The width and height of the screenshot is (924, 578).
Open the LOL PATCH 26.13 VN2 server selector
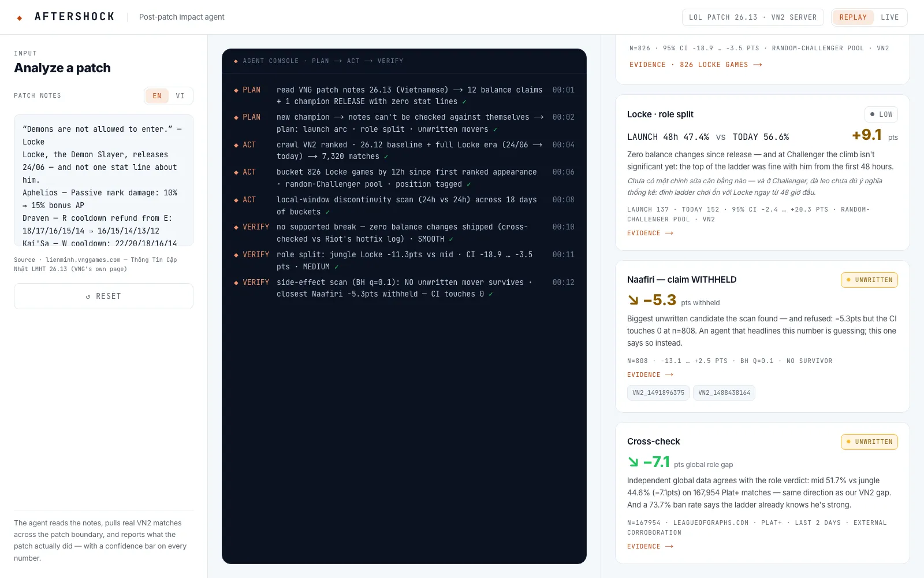(753, 17)
